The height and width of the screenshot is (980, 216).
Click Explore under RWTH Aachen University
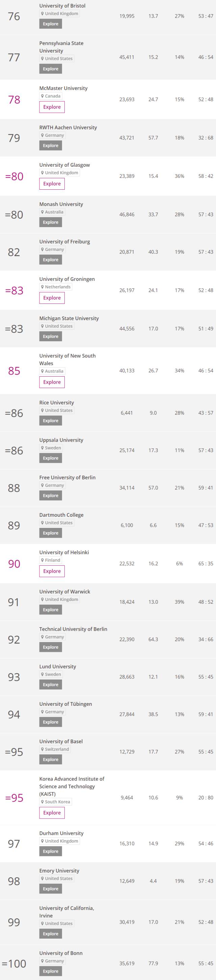tap(51, 146)
